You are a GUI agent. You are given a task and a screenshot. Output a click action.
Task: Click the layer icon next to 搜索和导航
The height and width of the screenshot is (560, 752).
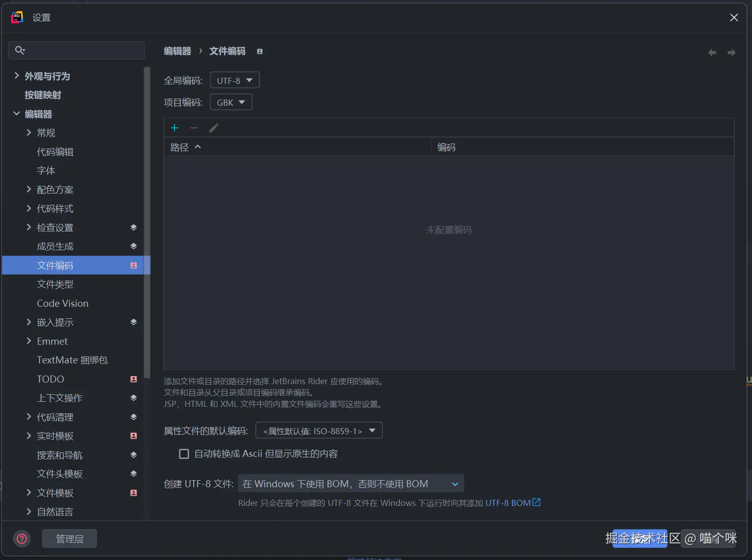coord(134,455)
